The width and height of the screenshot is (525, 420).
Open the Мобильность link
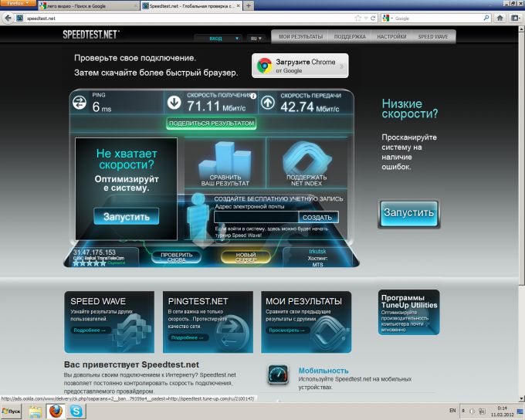(323, 371)
